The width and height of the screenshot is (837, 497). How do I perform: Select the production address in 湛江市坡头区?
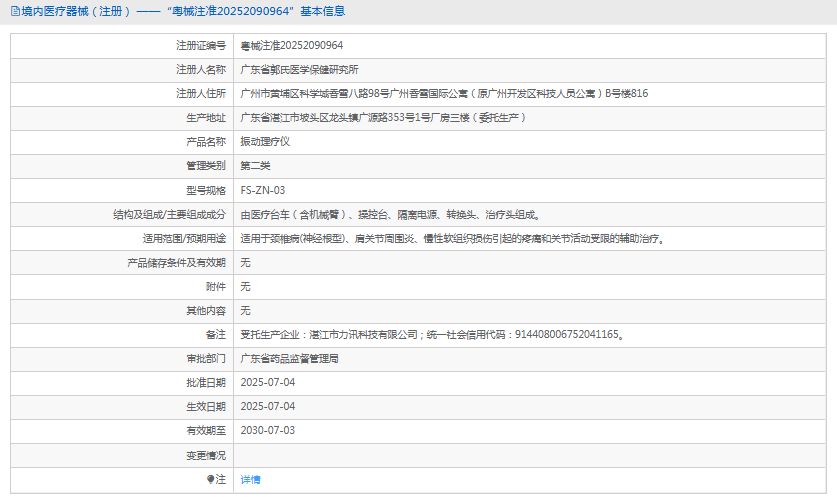(x=384, y=117)
